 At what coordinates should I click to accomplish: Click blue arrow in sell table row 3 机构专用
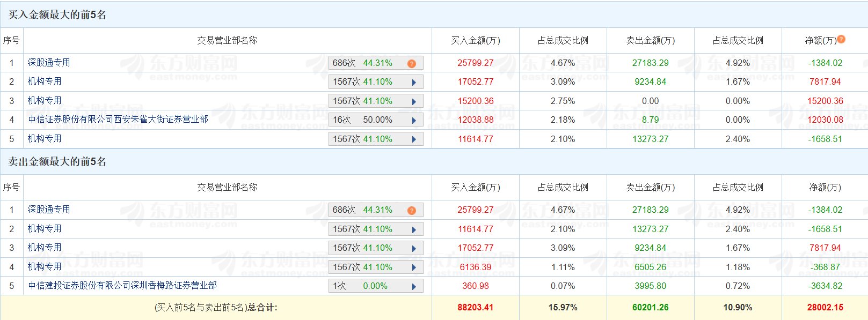pos(414,249)
